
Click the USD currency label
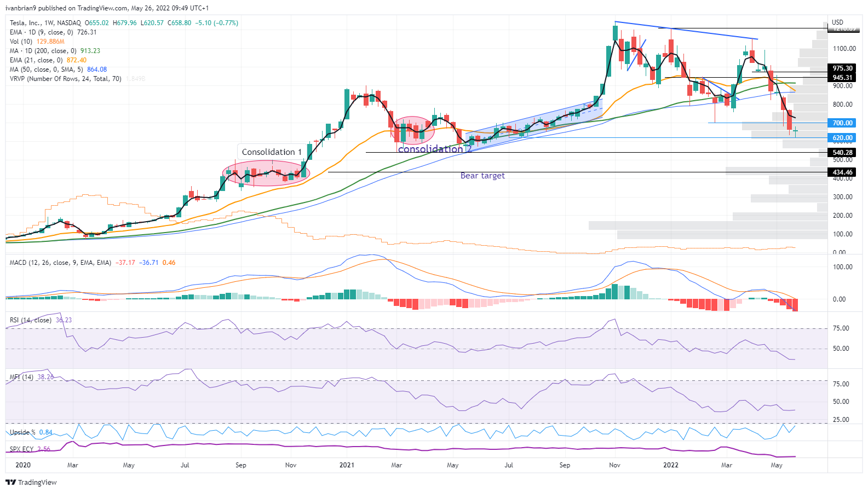(837, 22)
